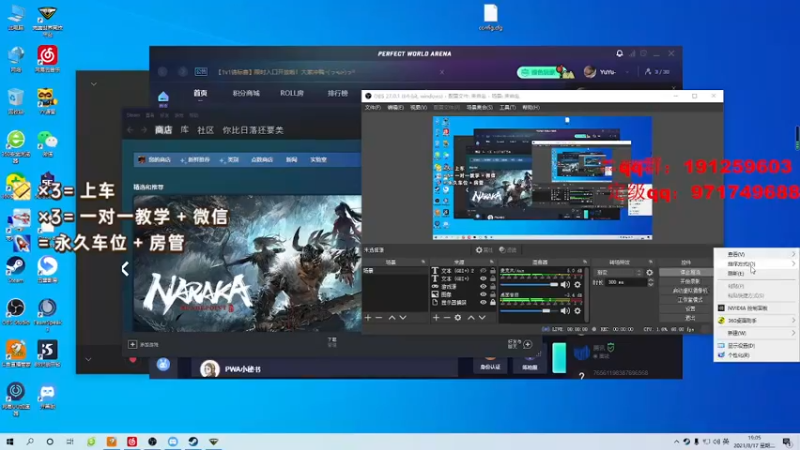
Task: Open transition properties gear icon
Action: click(x=649, y=272)
